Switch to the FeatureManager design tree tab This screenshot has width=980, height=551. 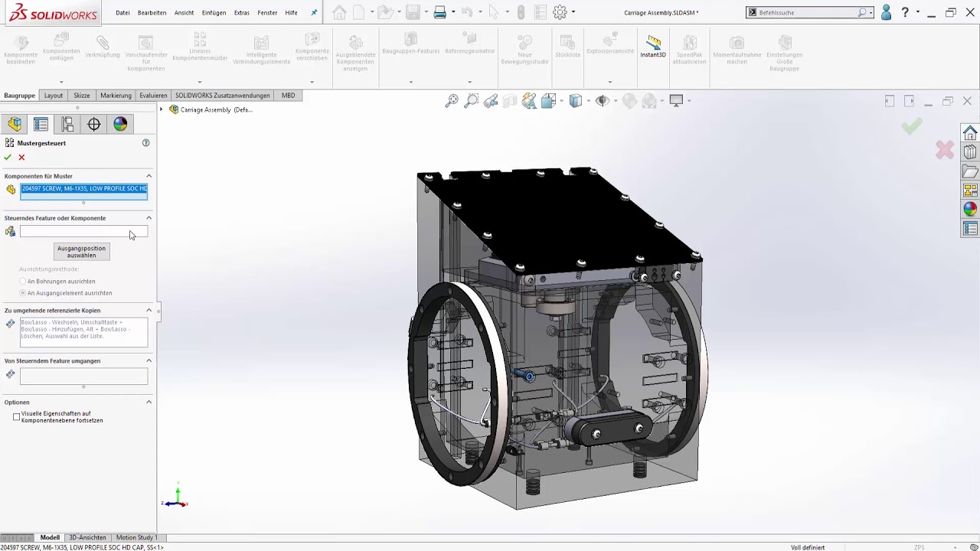(x=15, y=124)
